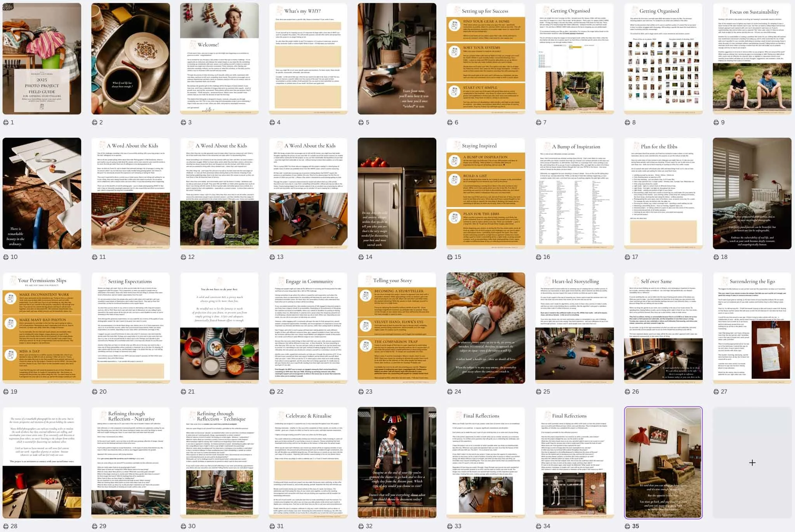Open the Celebrate & Ritualise page thumbnail
The width and height of the screenshot is (795, 532).
coord(308,463)
